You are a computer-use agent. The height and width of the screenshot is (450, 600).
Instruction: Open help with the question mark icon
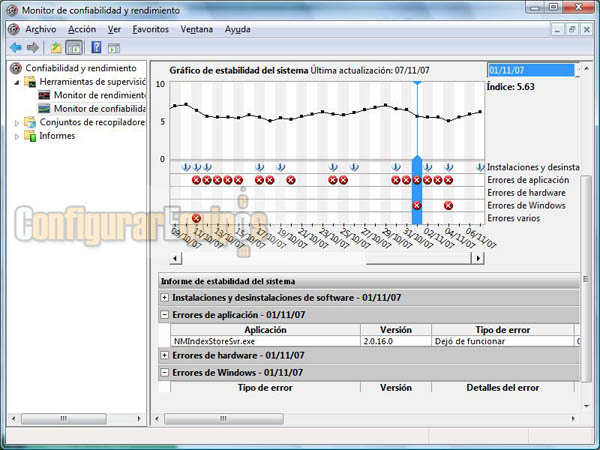point(96,47)
